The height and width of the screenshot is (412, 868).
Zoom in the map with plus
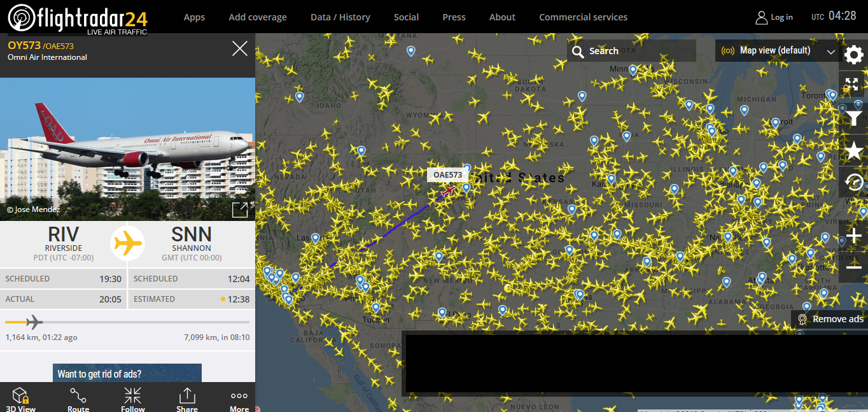click(853, 236)
